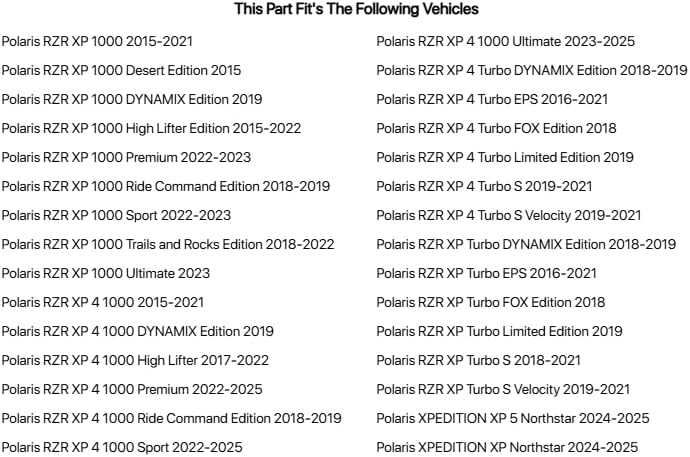Select RZR XP 4 1000 Sport 2022-2025

[x=122, y=448]
